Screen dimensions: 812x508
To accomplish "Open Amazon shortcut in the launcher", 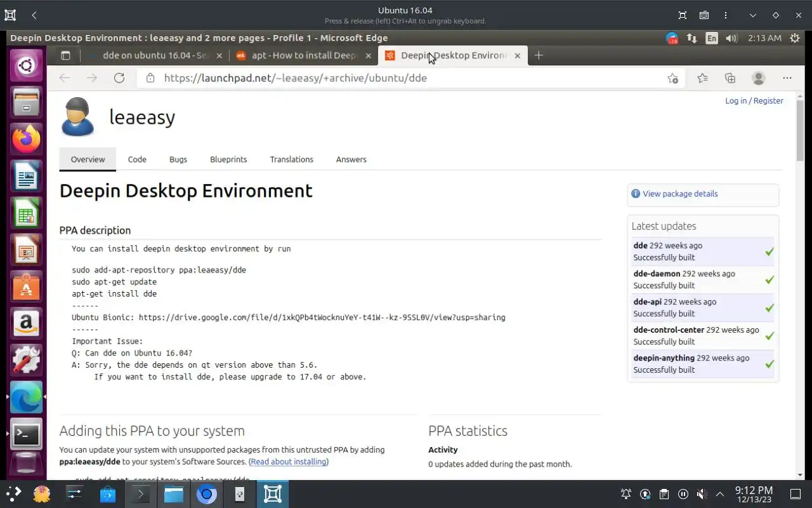I will click(26, 323).
